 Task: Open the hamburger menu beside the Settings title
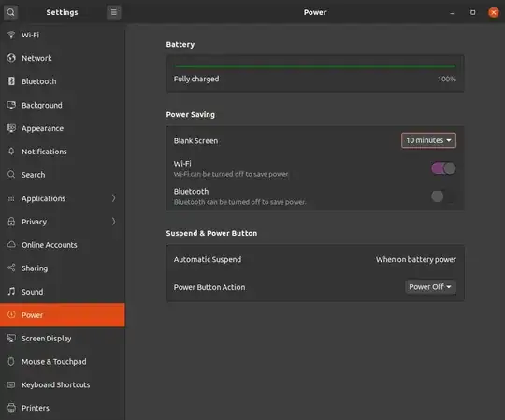click(x=114, y=12)
